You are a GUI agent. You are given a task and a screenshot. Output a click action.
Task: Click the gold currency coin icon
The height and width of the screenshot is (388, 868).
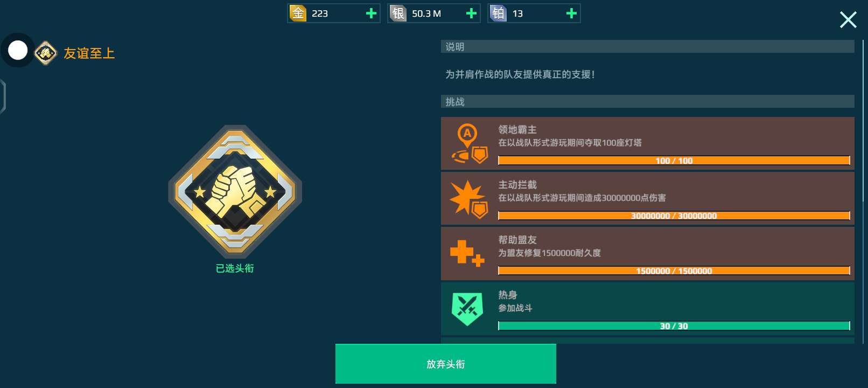tap(298, 13)
